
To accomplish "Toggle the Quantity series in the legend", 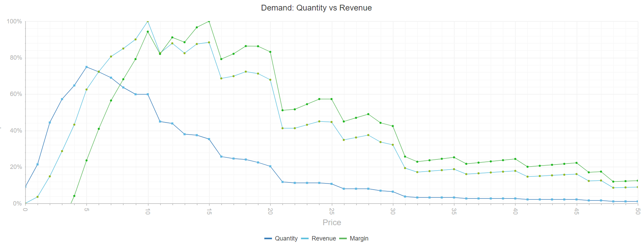I will (x=281, y=238).
